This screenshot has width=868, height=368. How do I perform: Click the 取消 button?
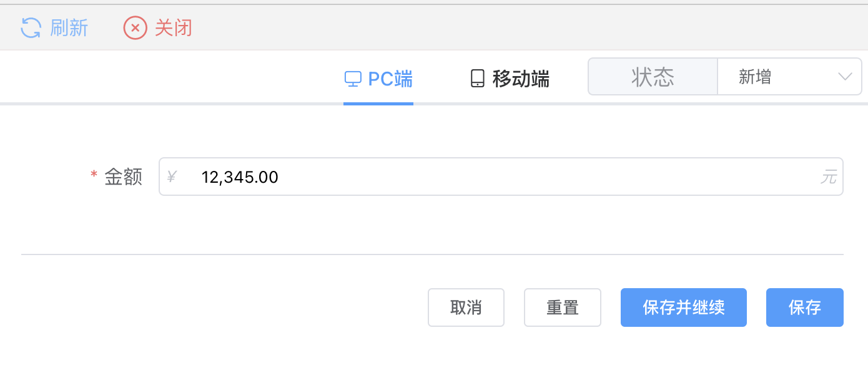click(466, 307)
